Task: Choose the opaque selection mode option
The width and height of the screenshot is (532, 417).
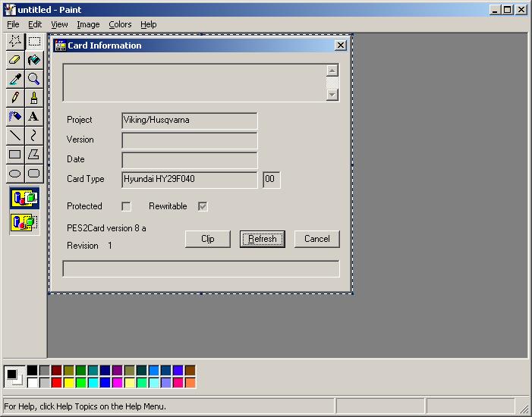Action: 25,199
